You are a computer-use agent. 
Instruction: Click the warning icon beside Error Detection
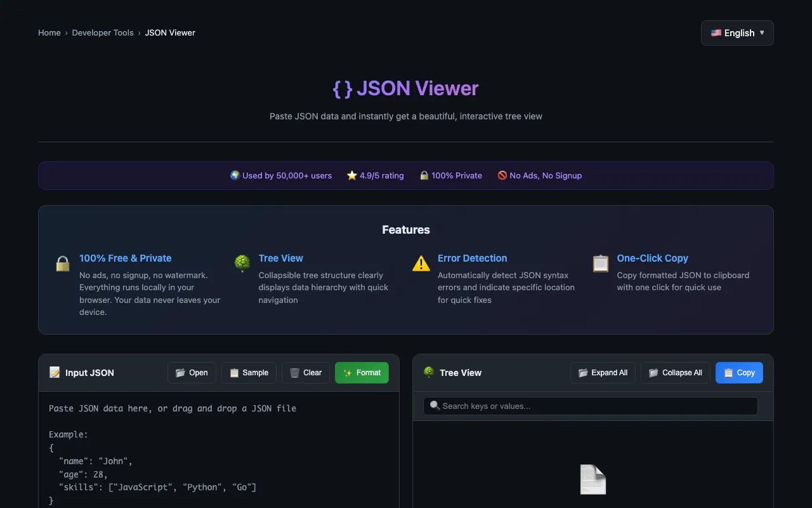(x=421, y=263)
